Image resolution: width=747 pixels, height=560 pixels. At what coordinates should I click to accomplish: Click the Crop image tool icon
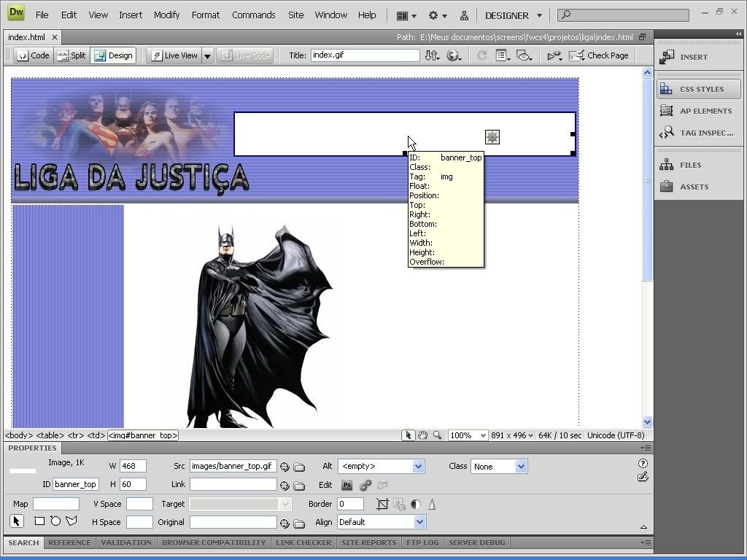click(382, 505)
